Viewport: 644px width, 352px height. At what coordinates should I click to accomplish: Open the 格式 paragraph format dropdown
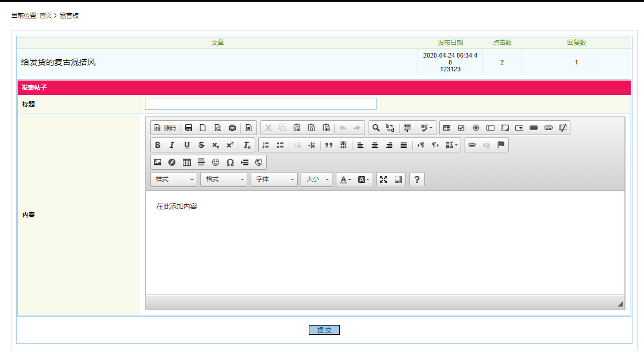[x=223, y=179]
